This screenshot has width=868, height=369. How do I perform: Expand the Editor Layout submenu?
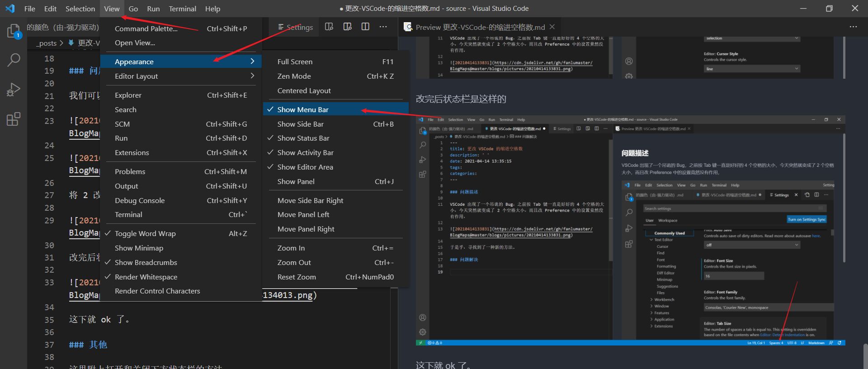(181, 76)
